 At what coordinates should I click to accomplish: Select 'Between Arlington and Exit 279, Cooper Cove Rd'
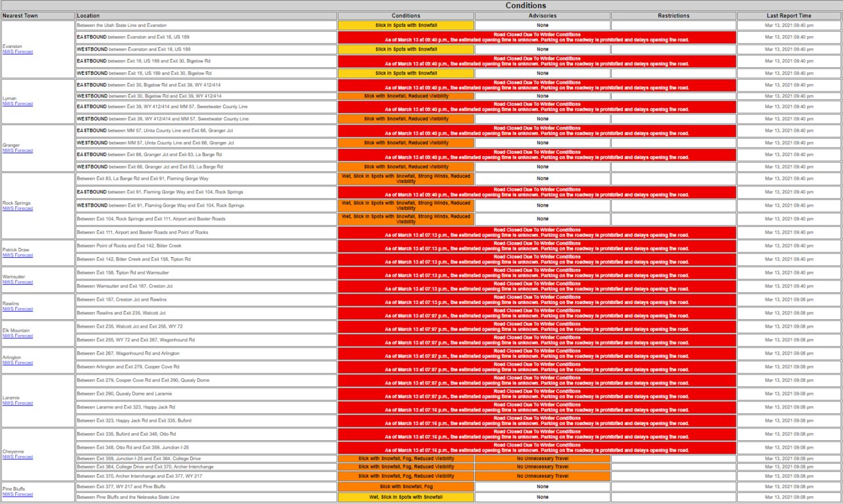pos(207,367)
